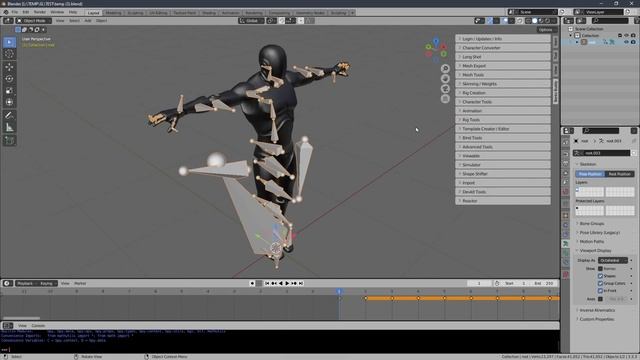This screenshot has height=360, width=640.
Task: Open the Object Mode dropdown
Action: [x=34, y=20]
